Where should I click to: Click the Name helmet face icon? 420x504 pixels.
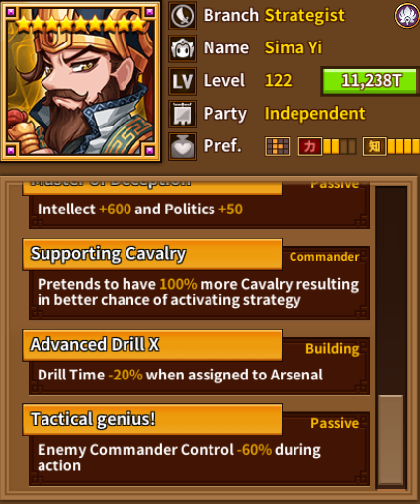[x=182, y=48]
